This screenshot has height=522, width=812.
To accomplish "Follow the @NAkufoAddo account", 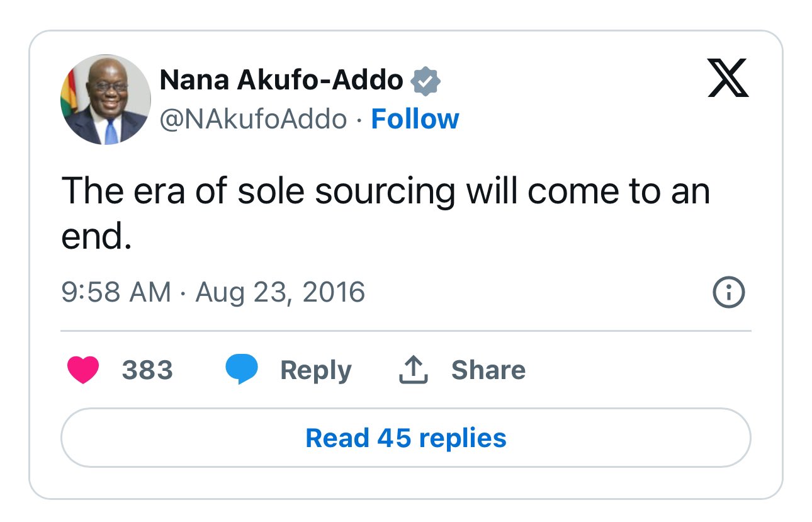I will click(x=415, y=119).
